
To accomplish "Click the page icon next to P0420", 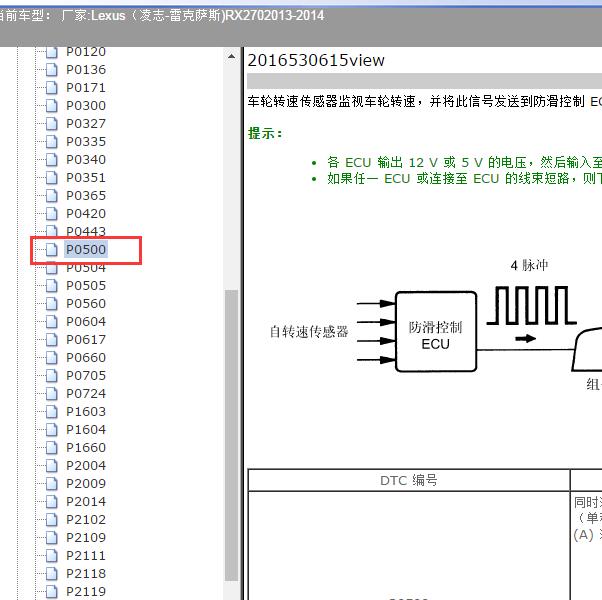I will click(51, 214).
